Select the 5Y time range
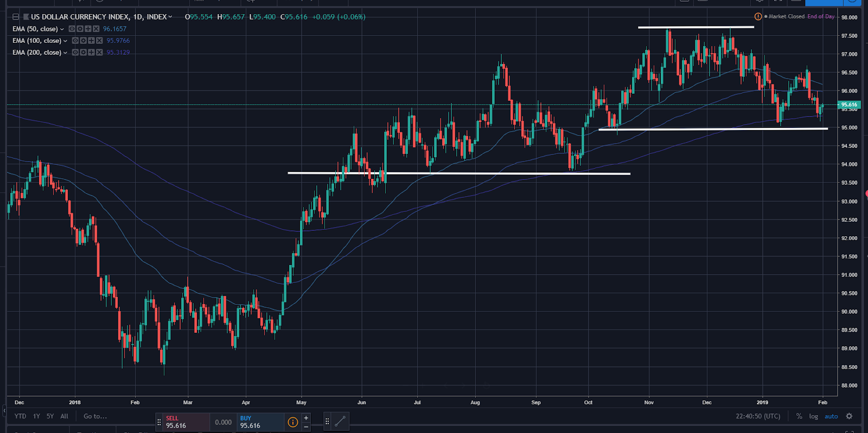This screenshot has width=868, height=433. click(x=50, y=416)
